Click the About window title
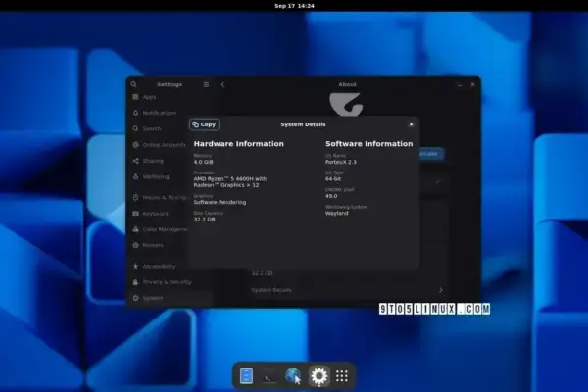This screenshot has width=588, height=392. click(x=347, y=84)
